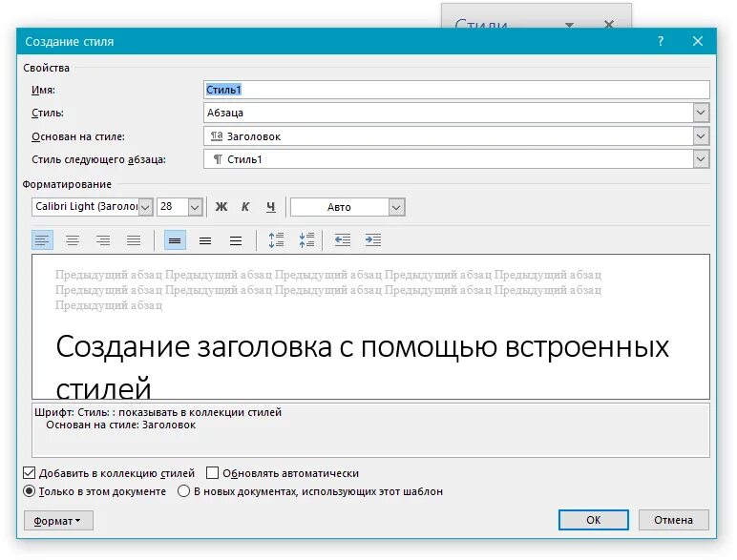Click the Свойства section label
The height and width of the screenshot is (560, 737).
[x=46, y=68]
